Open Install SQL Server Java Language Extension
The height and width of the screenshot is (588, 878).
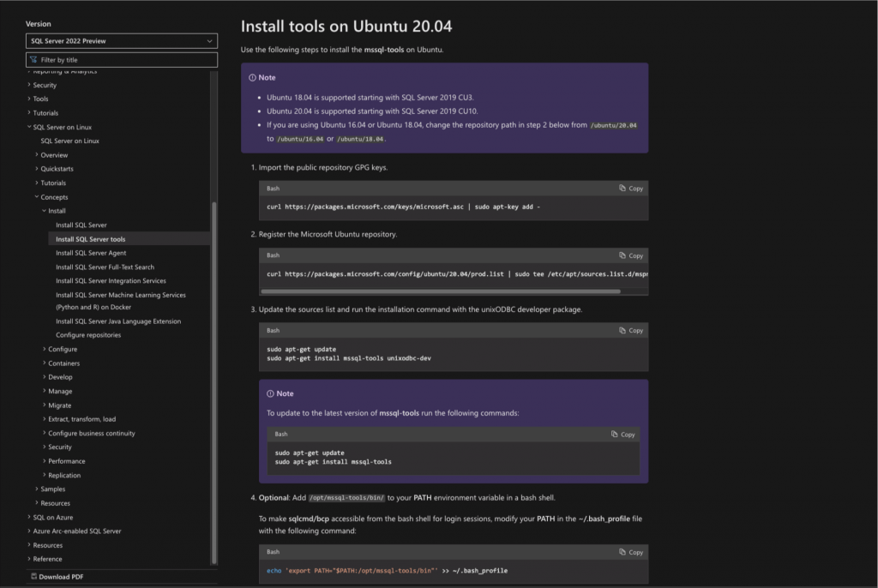118,321
